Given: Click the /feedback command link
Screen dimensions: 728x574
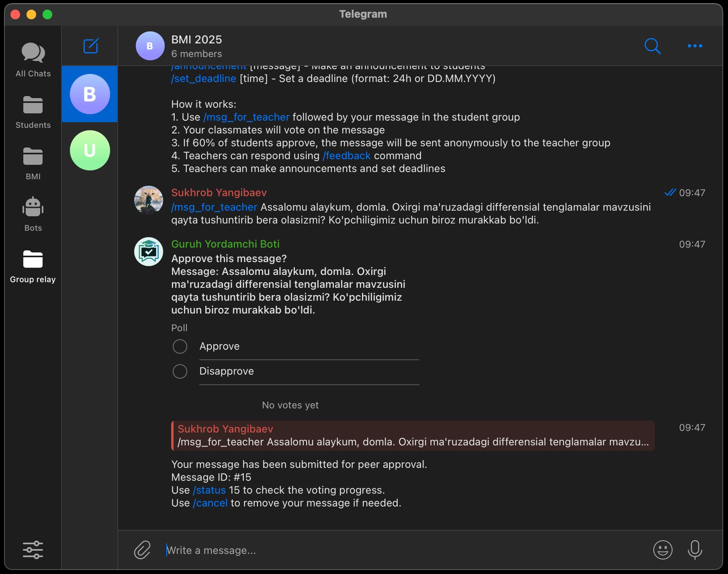Looking at the screenshot, I should (346, 156).
